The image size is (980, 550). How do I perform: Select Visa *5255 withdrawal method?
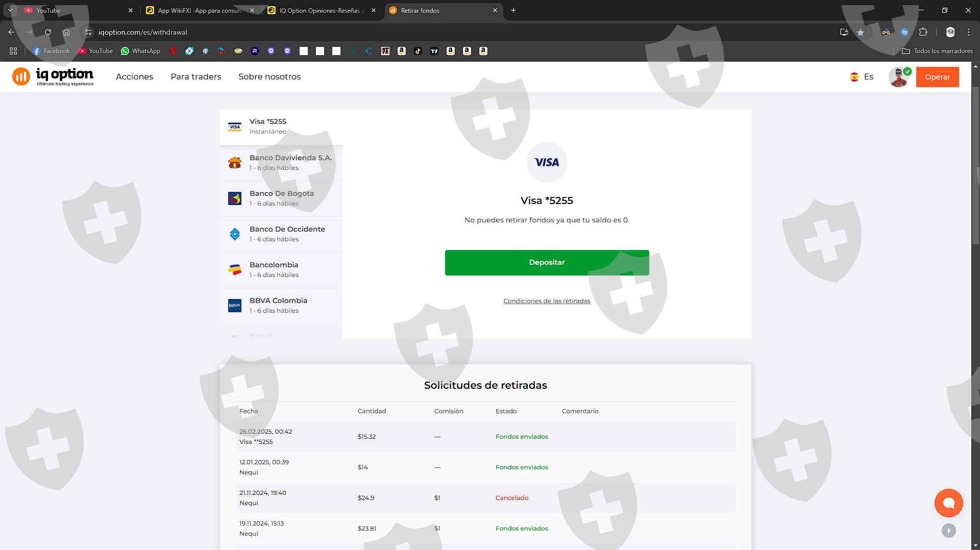click(281, 127)
